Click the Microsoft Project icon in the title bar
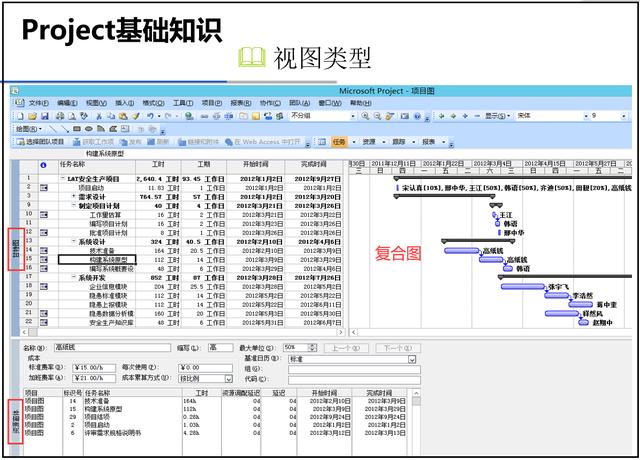 click(x=15, y=90)
